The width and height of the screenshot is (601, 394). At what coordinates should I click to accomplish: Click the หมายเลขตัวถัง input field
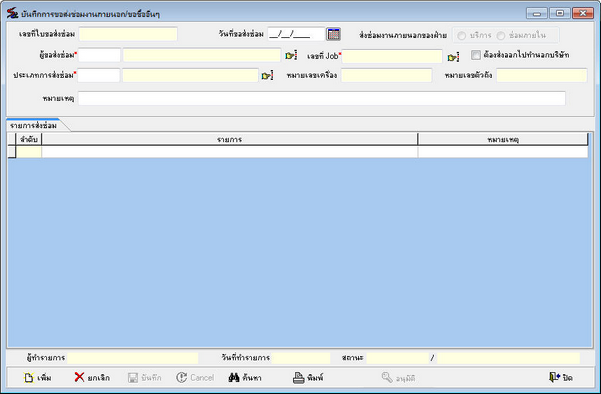(x=542, y=75)
